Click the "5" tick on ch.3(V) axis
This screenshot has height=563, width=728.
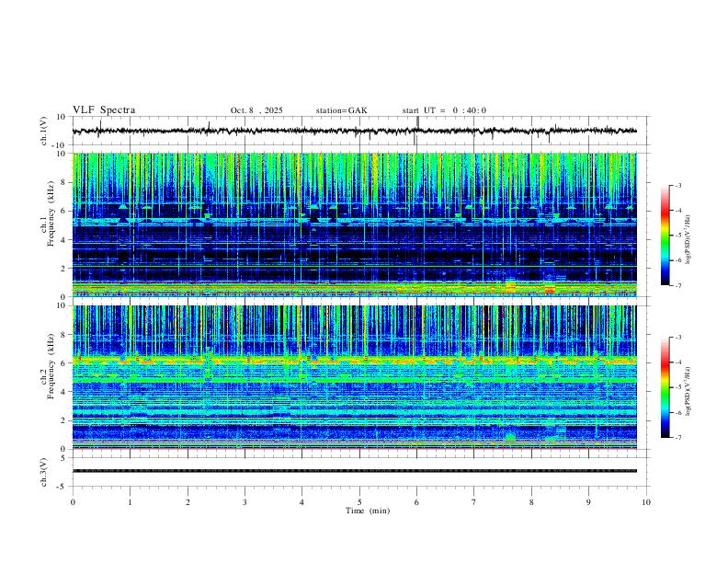click(x=63, y=458)
